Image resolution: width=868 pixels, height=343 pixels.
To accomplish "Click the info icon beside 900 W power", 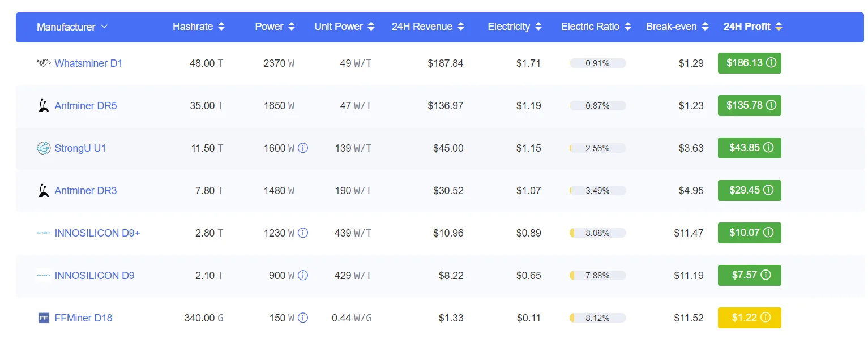I will [303, 276].
